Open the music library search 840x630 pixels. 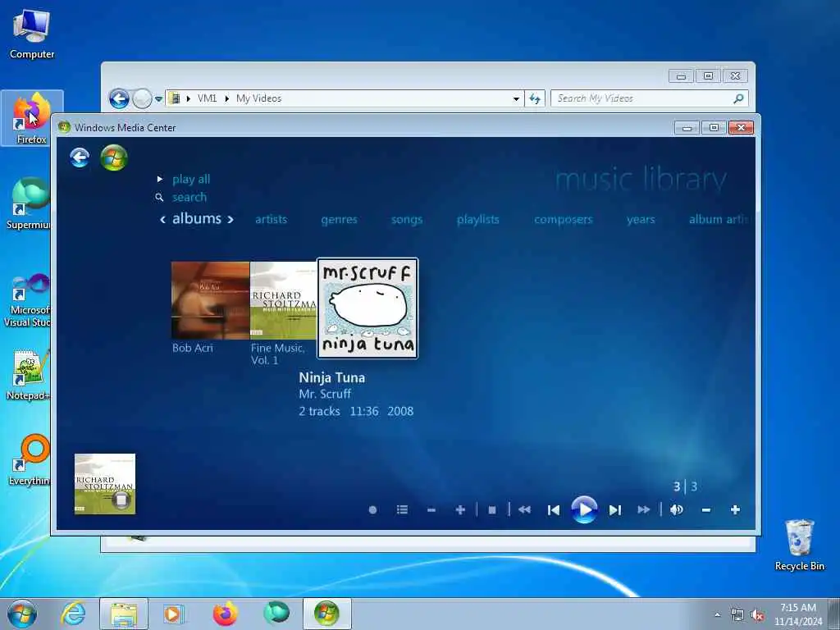pos(189,197)
